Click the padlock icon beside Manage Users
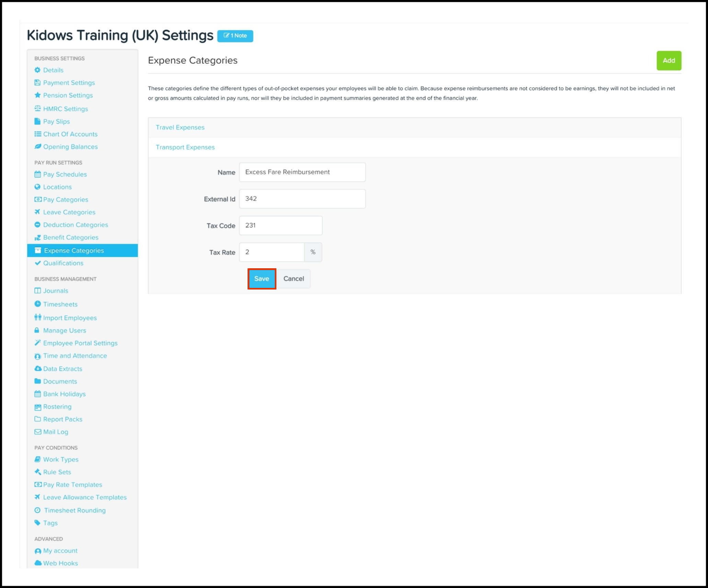 37,330
